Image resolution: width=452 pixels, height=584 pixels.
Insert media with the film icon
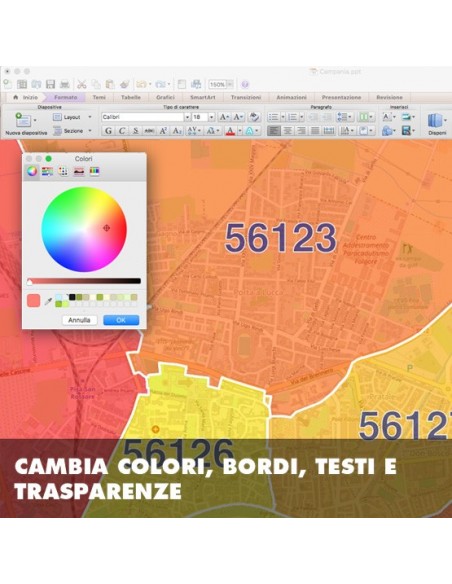pyautogui.click(x=406, y=131)
